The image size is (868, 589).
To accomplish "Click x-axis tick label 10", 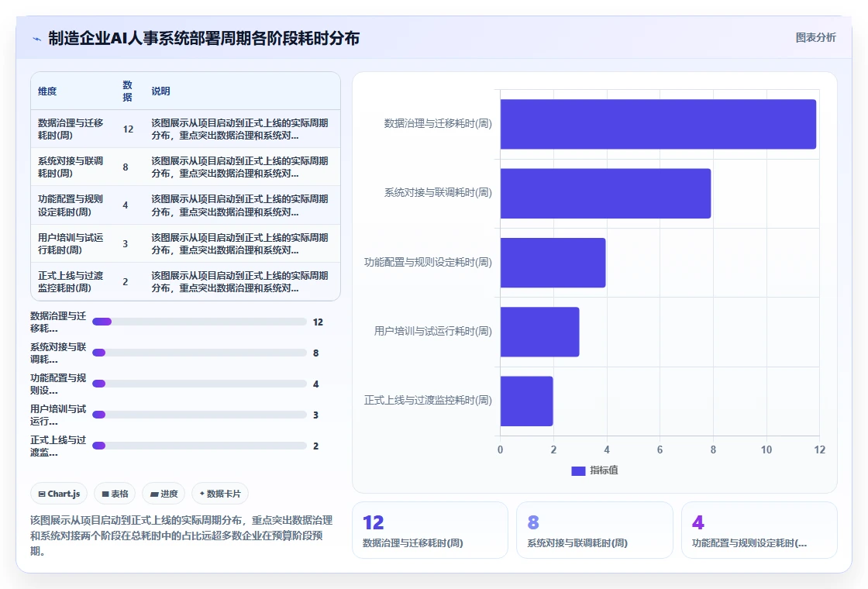I will tap(766, 450).
